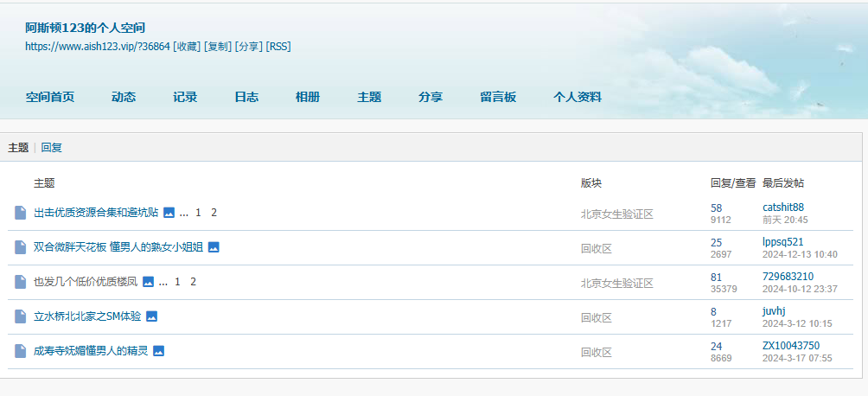868x396 pixels.
Task: Go to the 相册 album tab
Action: coord(308,97)
